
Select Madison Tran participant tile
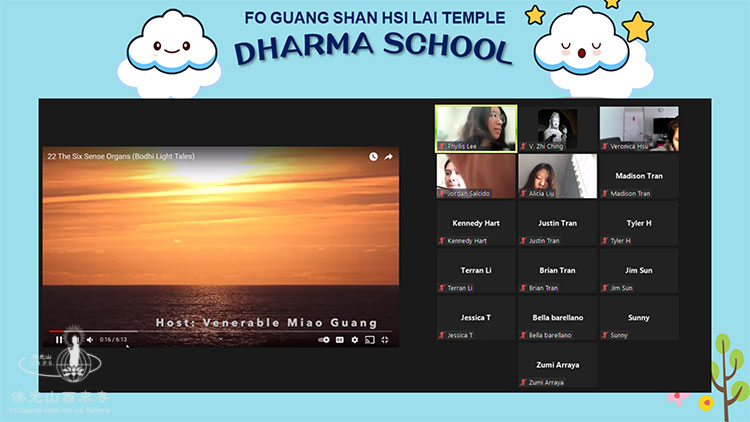coord(638,176)
